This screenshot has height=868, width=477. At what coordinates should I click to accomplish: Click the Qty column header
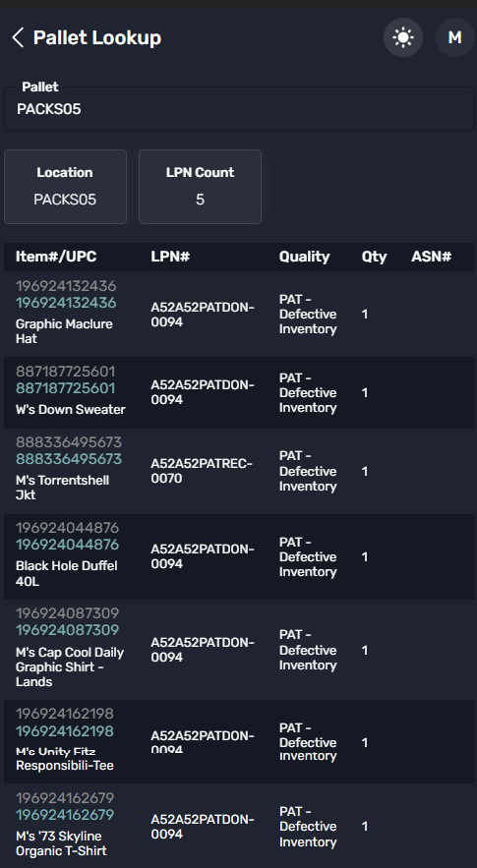(374, 257)
